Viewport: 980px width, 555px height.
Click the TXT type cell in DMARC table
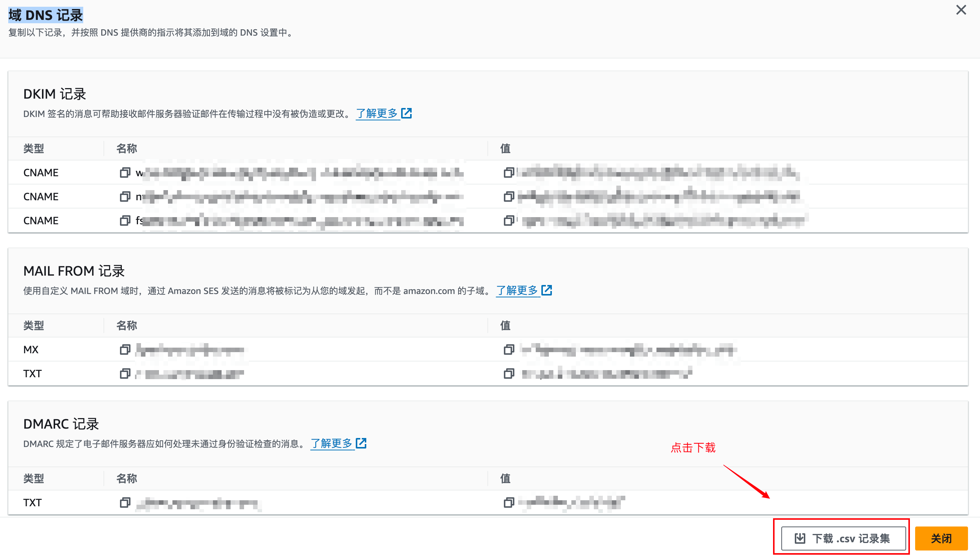pos(32,503)
